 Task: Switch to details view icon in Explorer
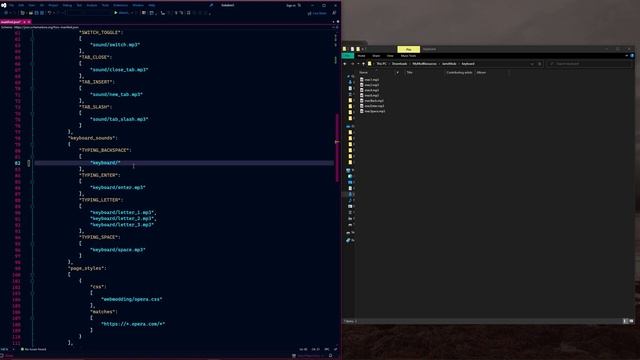tap(625, 321)
